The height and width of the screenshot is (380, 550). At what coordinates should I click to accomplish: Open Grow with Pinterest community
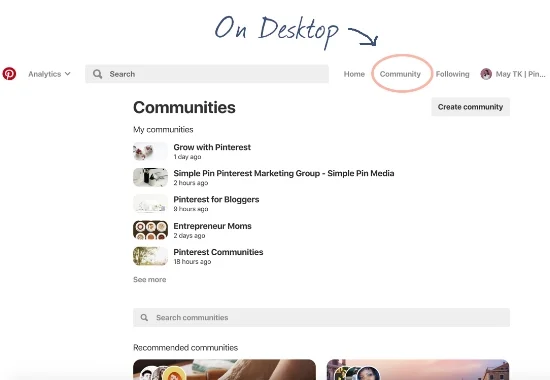click(212, 147)
